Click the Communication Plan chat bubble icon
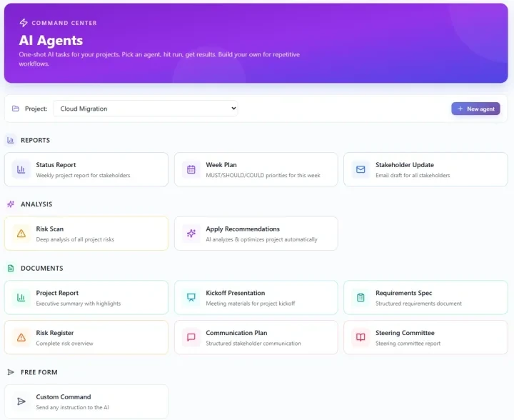The image size is (514, 420). (x=191, y=337)
